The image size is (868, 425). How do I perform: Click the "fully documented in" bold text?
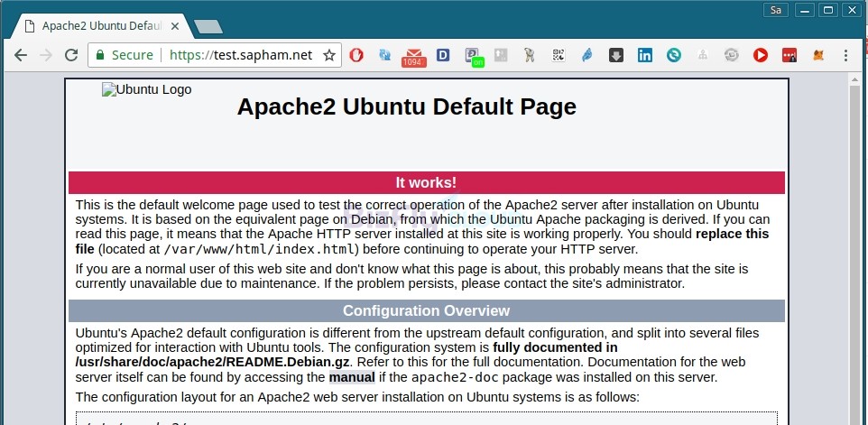coord(555,347)
